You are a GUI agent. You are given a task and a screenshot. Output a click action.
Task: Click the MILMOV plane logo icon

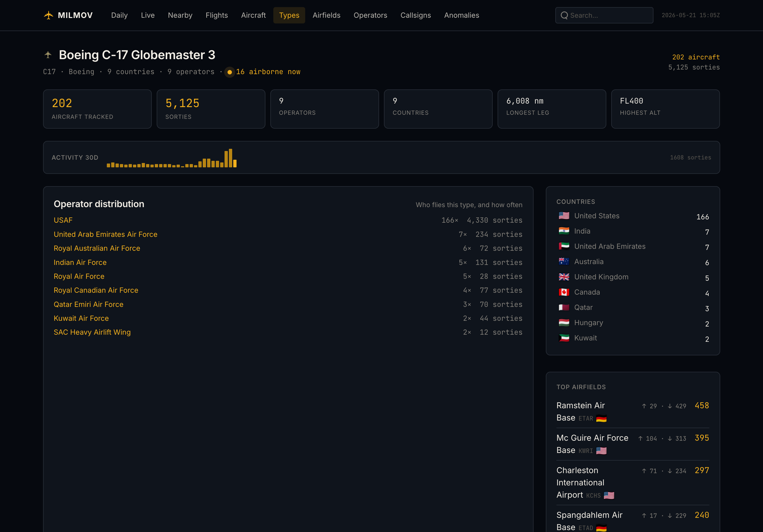49,15
